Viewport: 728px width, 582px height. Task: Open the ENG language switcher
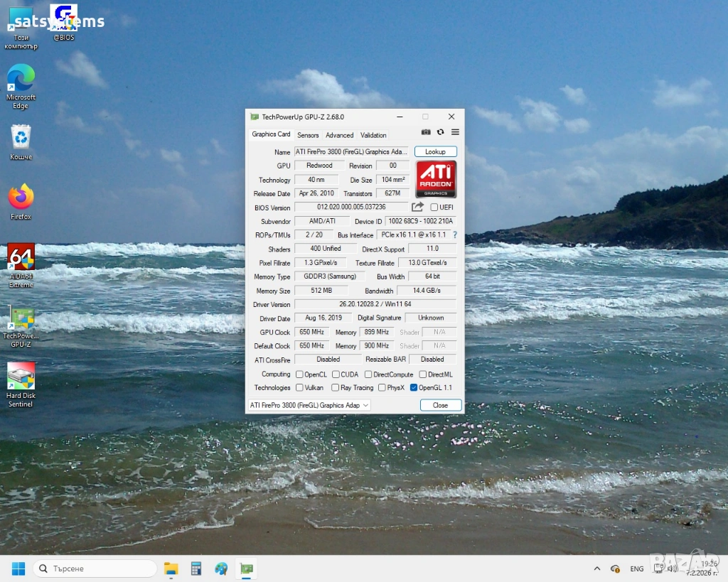[637, 568]
